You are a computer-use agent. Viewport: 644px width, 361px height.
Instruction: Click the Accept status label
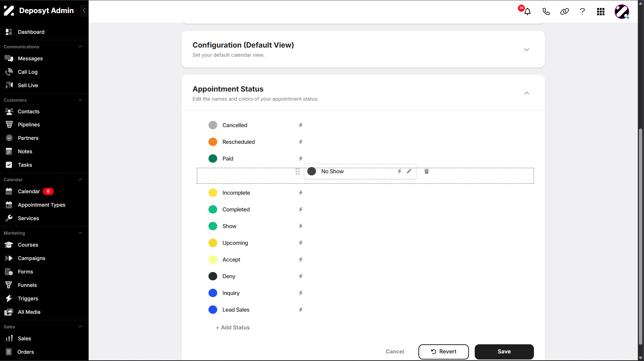[x=231, y=260]
